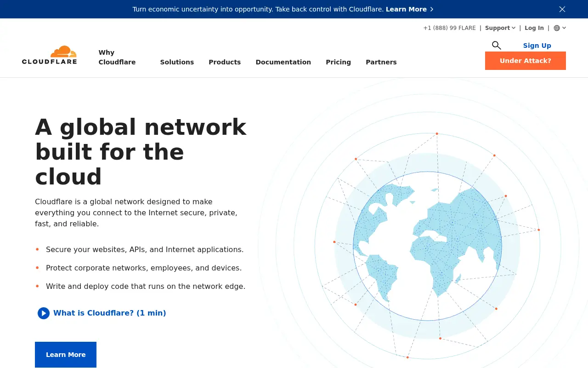Click the text "Protect corporate networks, employees, and devices."
588x368 pixels.
(x=144, y=268)
